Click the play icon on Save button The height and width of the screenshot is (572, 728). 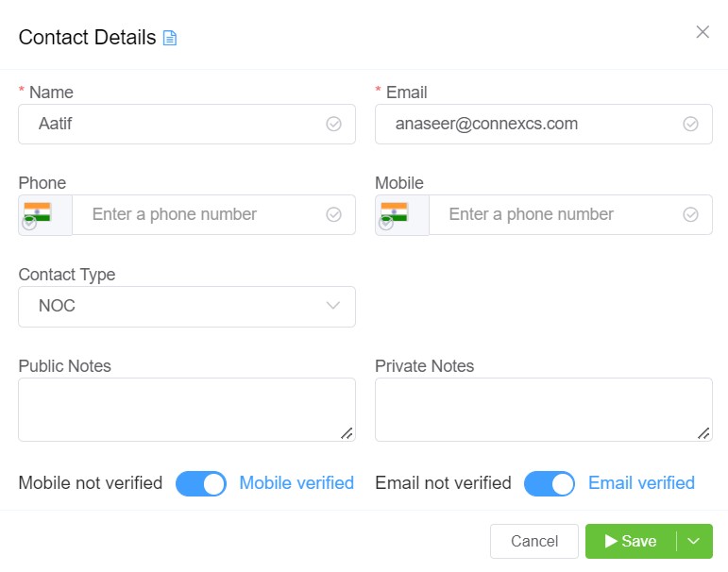coord(611,541)
